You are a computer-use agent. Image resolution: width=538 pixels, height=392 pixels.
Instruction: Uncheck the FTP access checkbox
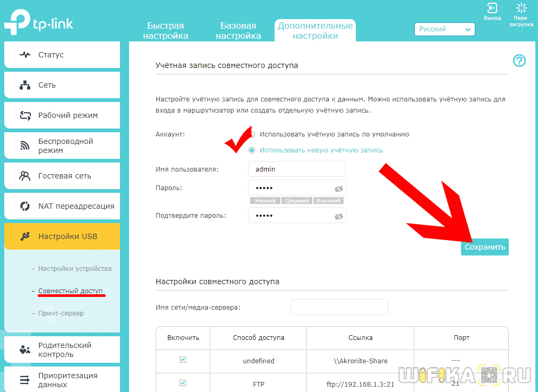[183, 383]
